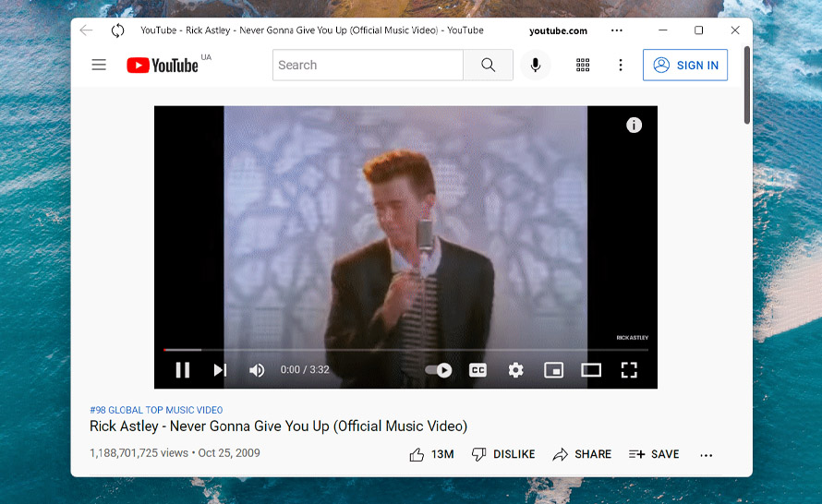This screenshot has height=504, width=822.
Task: Toggle the autoplay switch
Action: tap(439, 370)
